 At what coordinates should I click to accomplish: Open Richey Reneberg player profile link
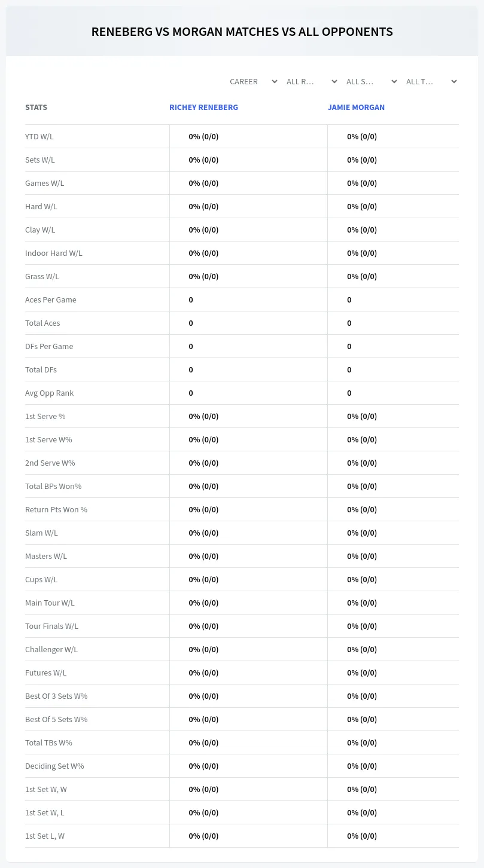click(203, 108)
